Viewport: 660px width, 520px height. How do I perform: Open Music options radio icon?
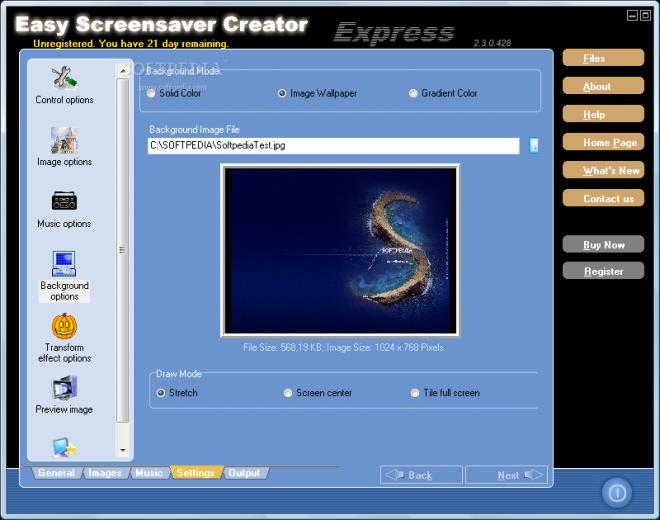coord(64,200)
